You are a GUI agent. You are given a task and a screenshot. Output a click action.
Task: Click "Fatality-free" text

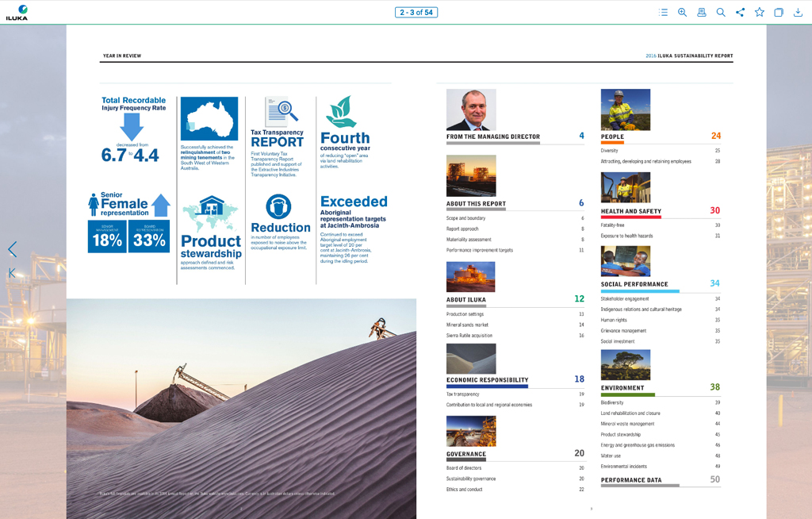click(613, 225)
